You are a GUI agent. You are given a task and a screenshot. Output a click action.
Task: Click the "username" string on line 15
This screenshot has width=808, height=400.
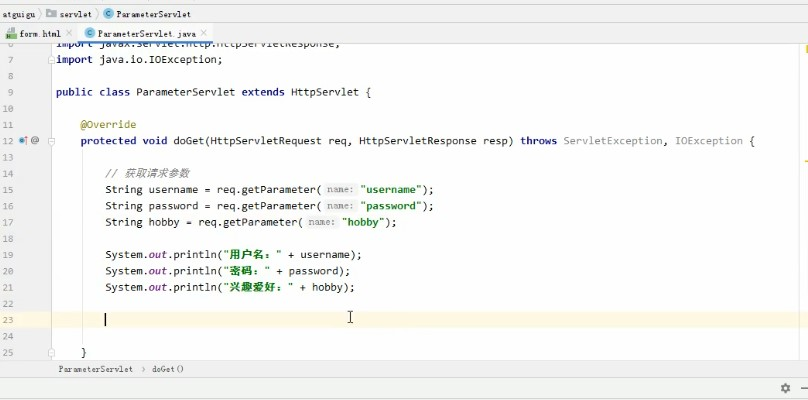(x=391, y=190)
